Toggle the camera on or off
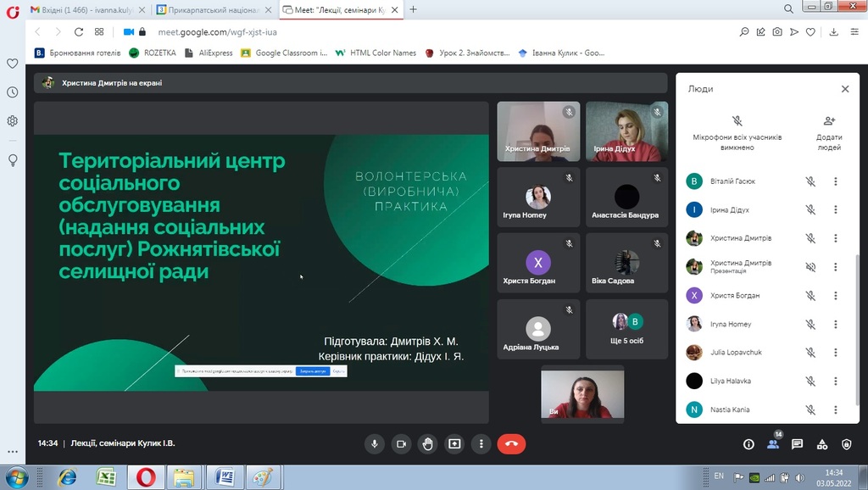 [402, 443]
